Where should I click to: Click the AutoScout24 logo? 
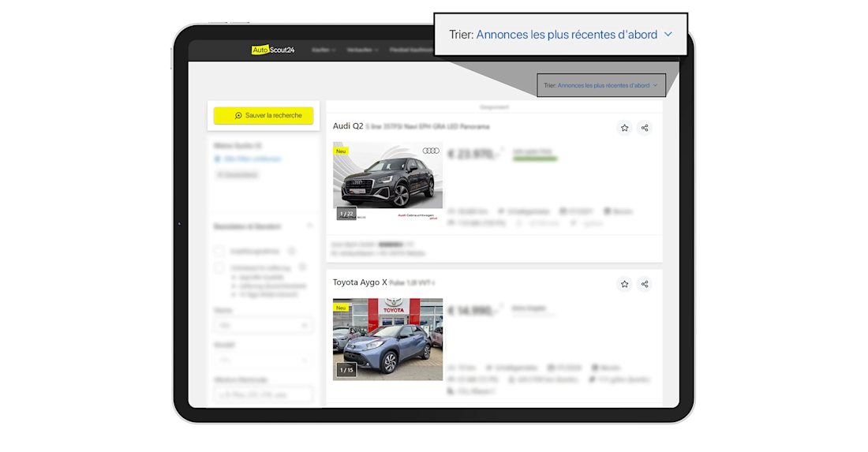coord(273,50)
